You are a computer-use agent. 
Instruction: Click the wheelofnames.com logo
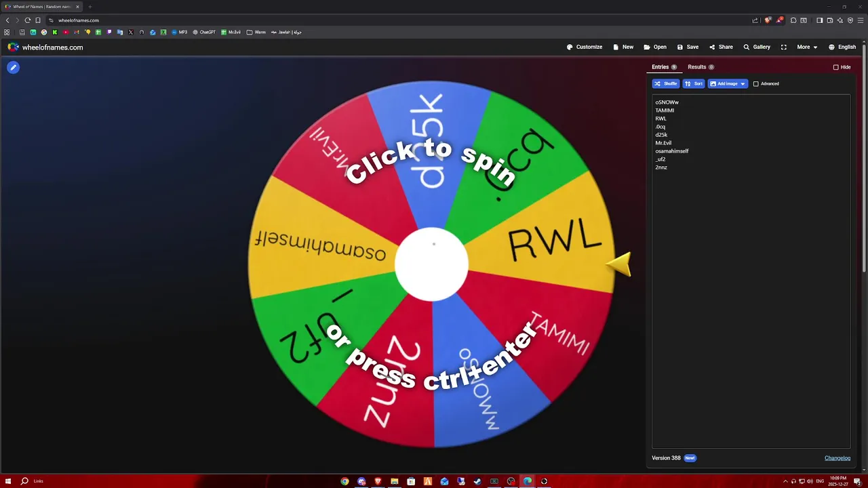coord(45,47)
